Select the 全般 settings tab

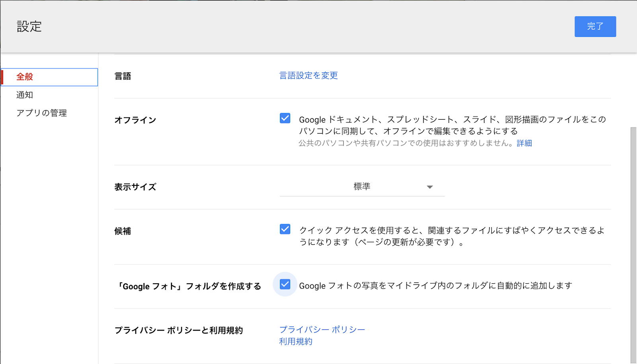tap(49, 77)
